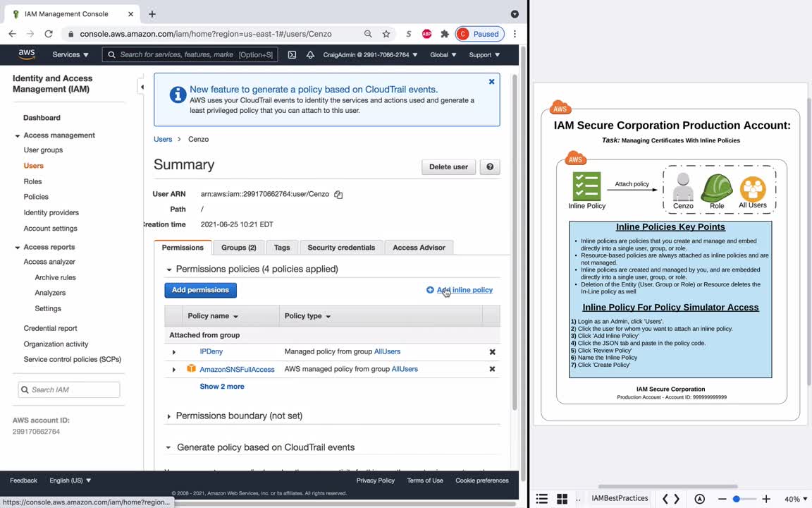
Task: Collapse Access management nav group
Action: pos(17,135)
